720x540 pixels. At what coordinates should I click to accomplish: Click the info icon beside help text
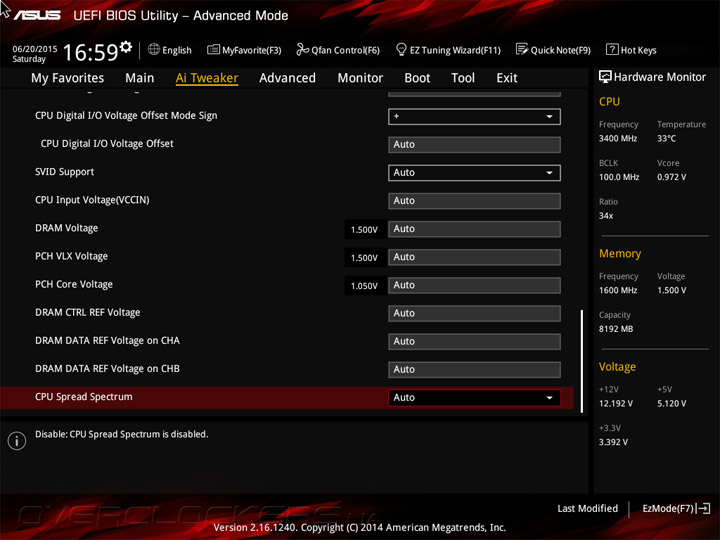17,441
